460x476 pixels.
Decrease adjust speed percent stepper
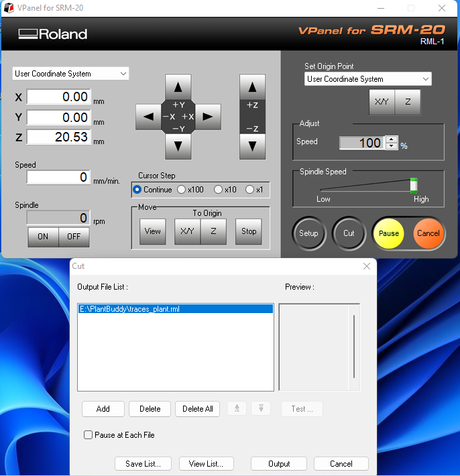pos(392,146)
